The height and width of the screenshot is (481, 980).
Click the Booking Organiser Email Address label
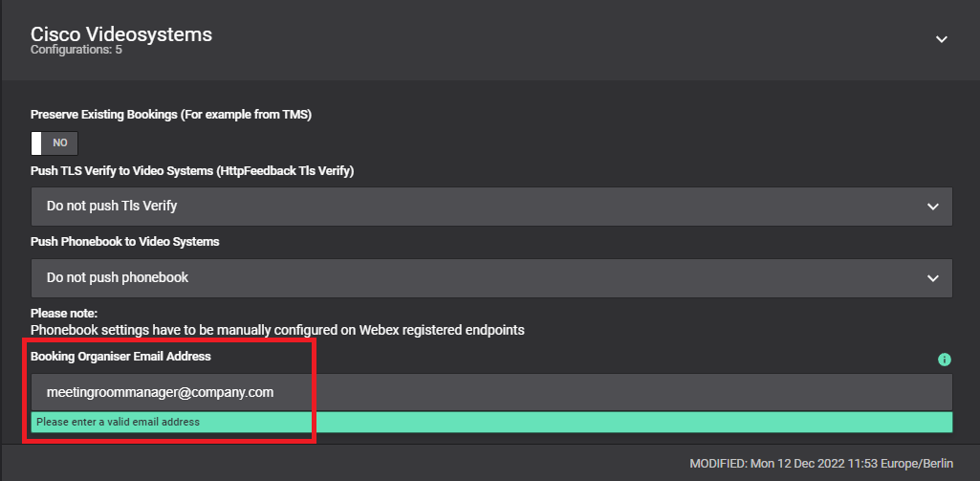click(x=120, y=356)
